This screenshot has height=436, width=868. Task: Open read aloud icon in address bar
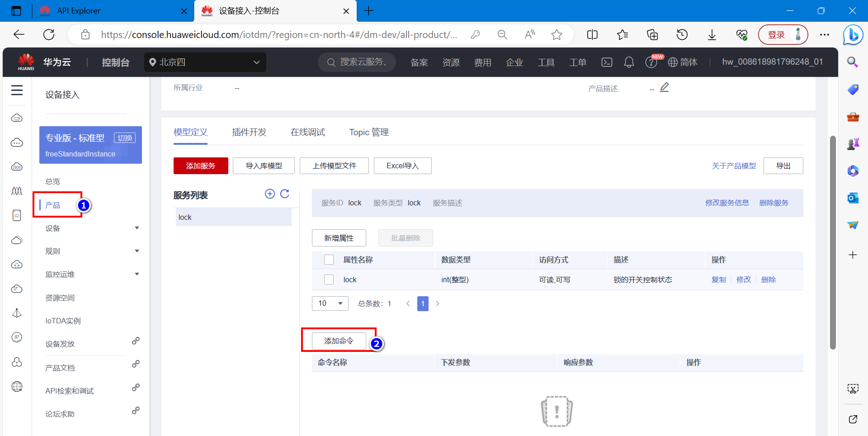(529, 35)
